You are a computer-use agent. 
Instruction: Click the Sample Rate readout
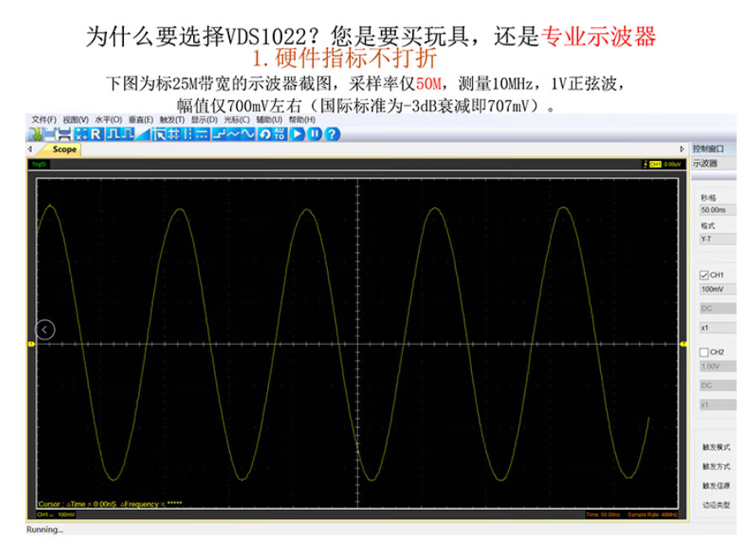pyautogui.click(x=652, y=515)
